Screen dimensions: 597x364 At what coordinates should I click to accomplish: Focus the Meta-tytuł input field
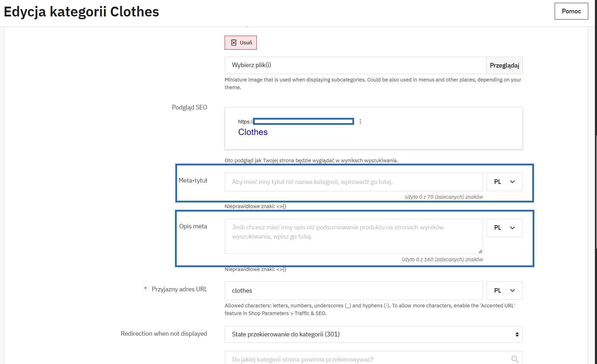click(353, 182)
